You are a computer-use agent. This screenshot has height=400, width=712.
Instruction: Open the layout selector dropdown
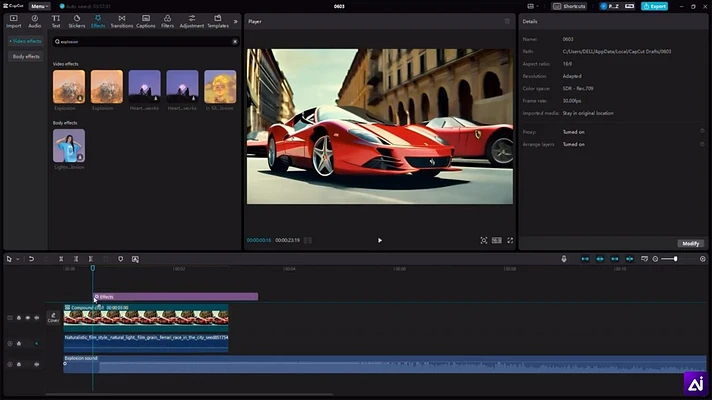point(533,6)
